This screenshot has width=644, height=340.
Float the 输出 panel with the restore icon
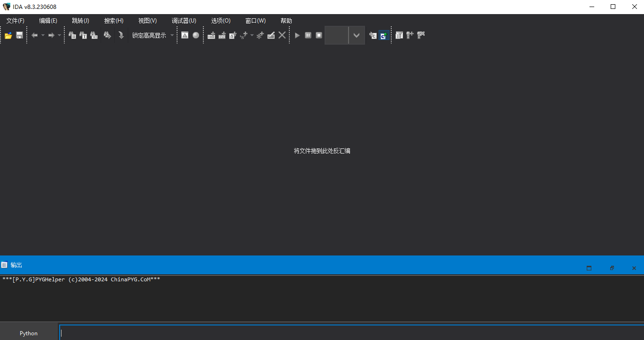tap(612, 268)
